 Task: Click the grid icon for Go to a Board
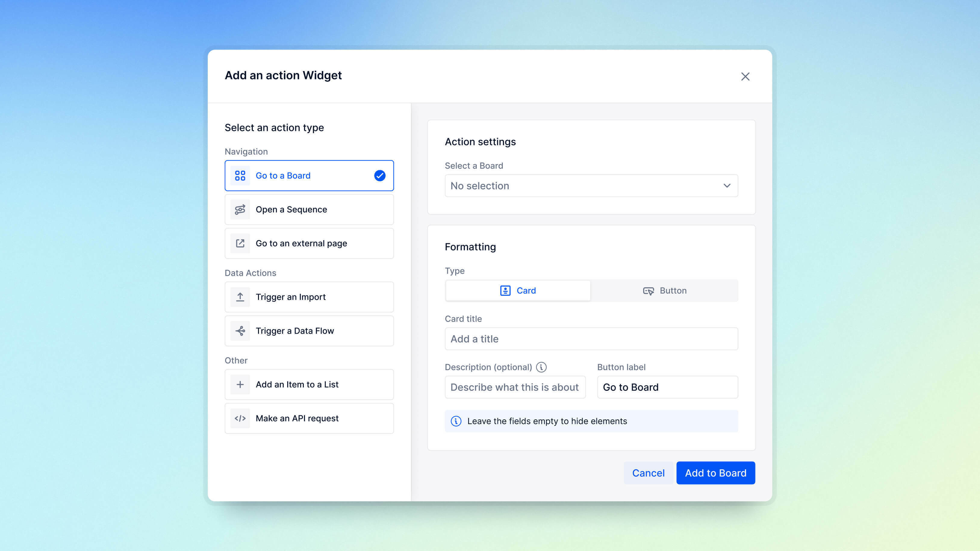240,176
